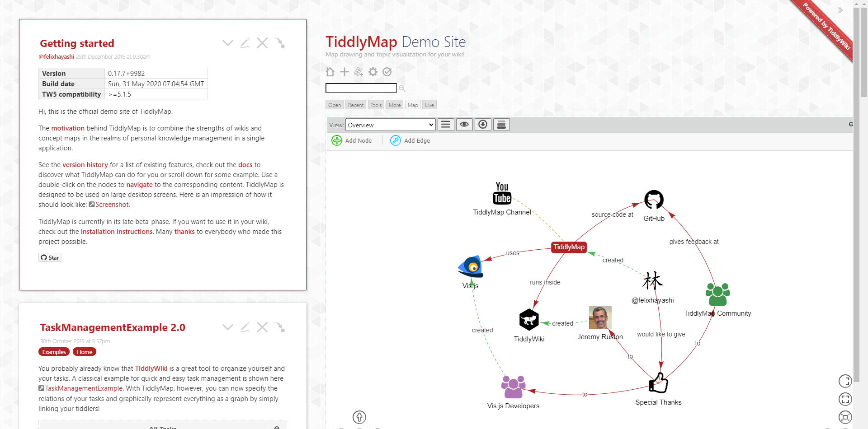Screen dimensions: 868x429
Task: Click the green Add Node icon
Action: click(x=337, y=140)
